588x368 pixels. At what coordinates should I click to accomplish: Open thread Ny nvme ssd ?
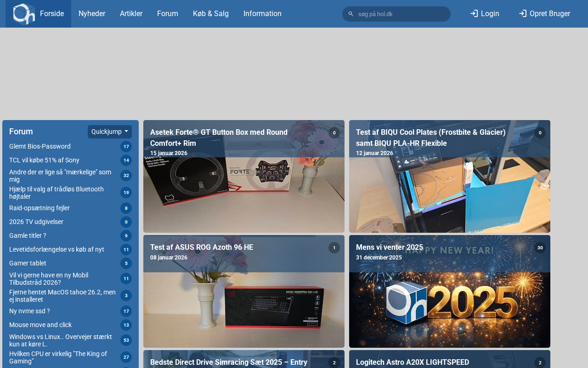tap(29, 311)
